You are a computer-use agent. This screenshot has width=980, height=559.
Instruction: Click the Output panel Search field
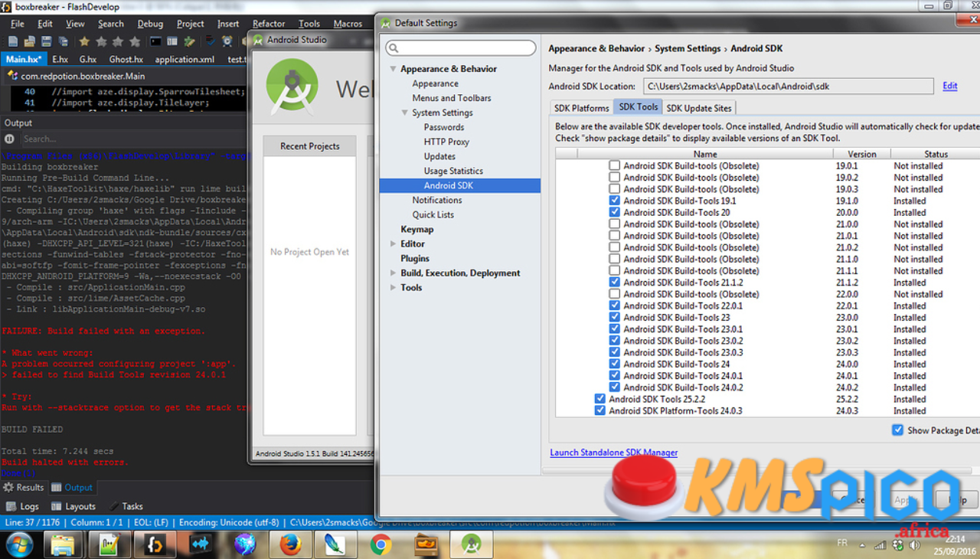point(134,139)
